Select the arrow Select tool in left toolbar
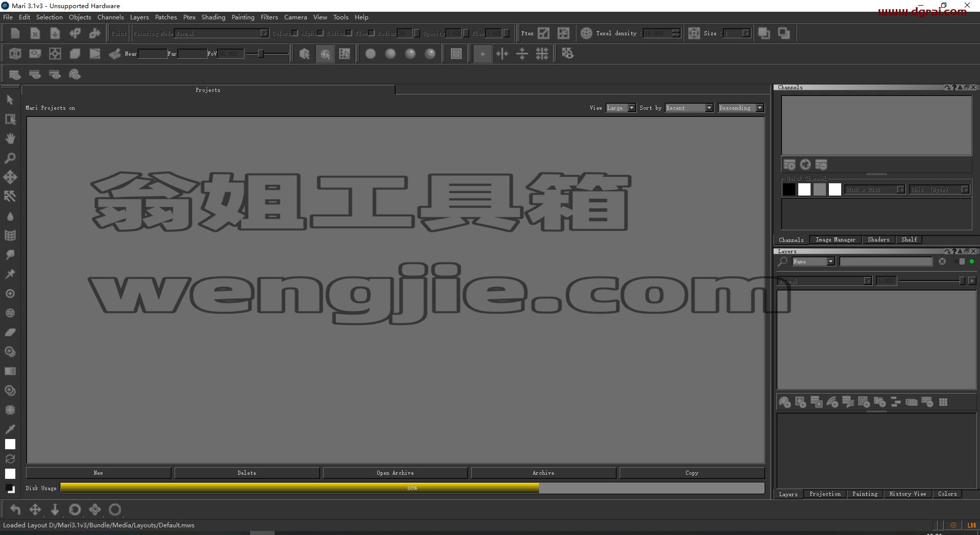Viewport: 980px width, 535px height. [10, 100]
